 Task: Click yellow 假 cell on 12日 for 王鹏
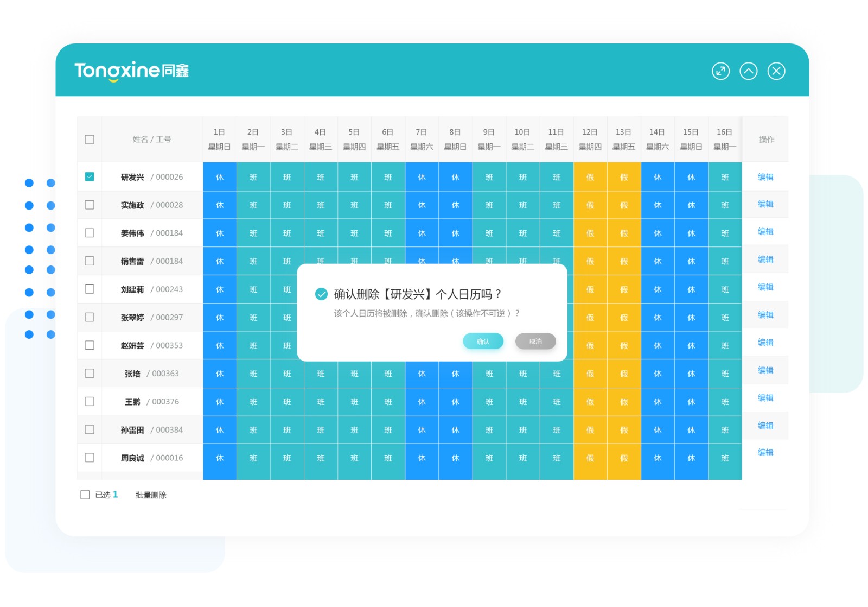[590, 402]
